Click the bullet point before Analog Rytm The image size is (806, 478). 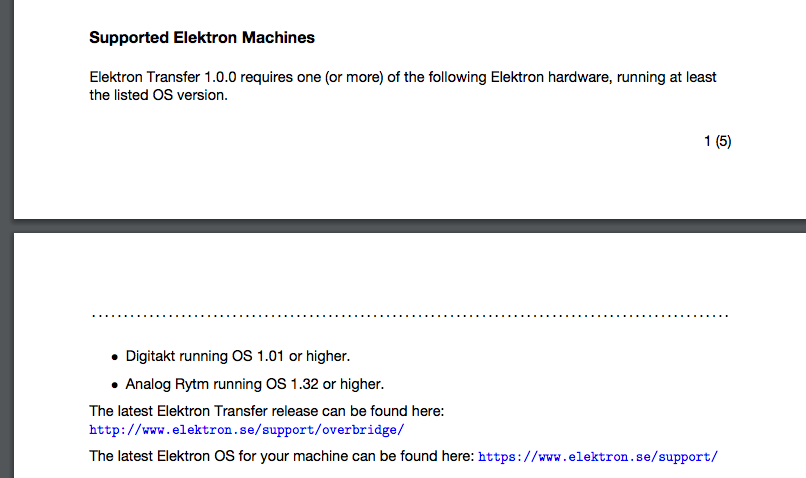coord(113,385)
